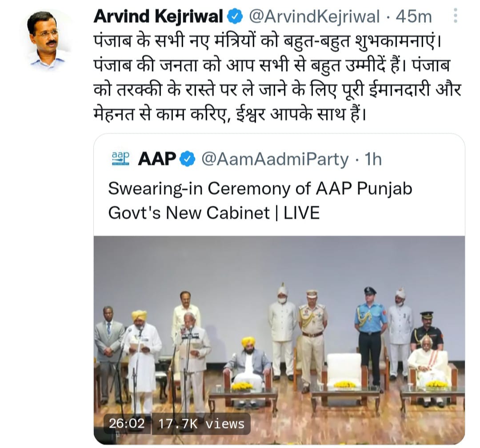
Task: Click the 26:02 video duration badge
Action: pos(127,424)
